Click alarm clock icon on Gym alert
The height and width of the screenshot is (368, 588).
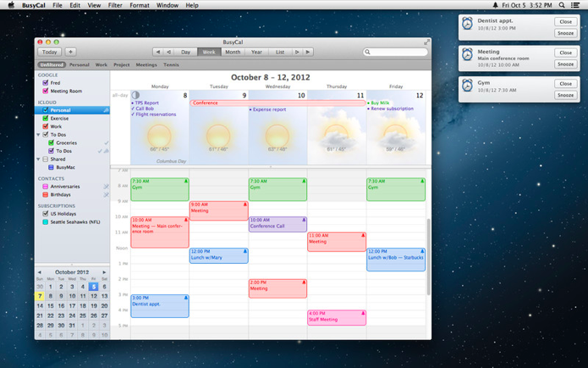point(467,85)
